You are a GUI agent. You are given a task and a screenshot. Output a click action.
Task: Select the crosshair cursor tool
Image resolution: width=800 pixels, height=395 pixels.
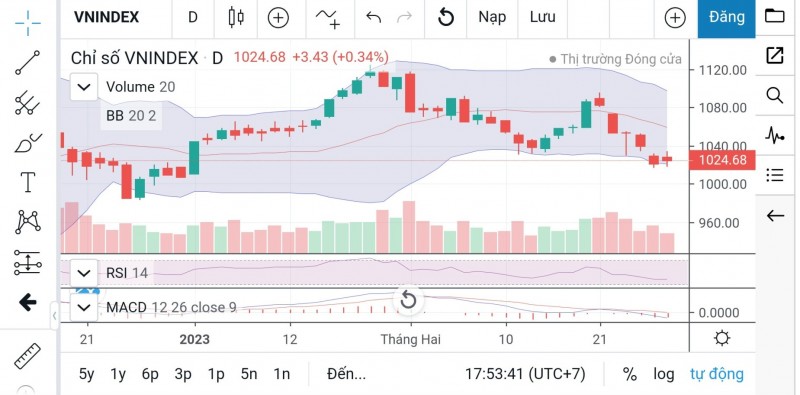tap(28, 22)
